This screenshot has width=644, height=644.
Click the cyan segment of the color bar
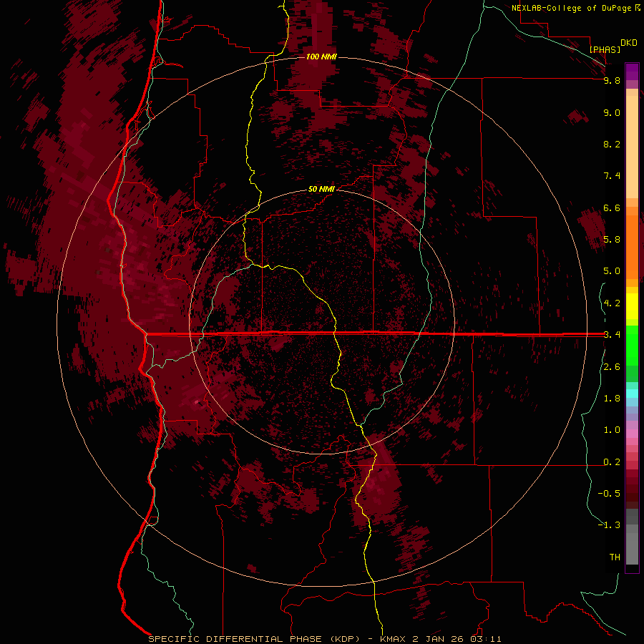pyautogui.click(x=632, y=394)
